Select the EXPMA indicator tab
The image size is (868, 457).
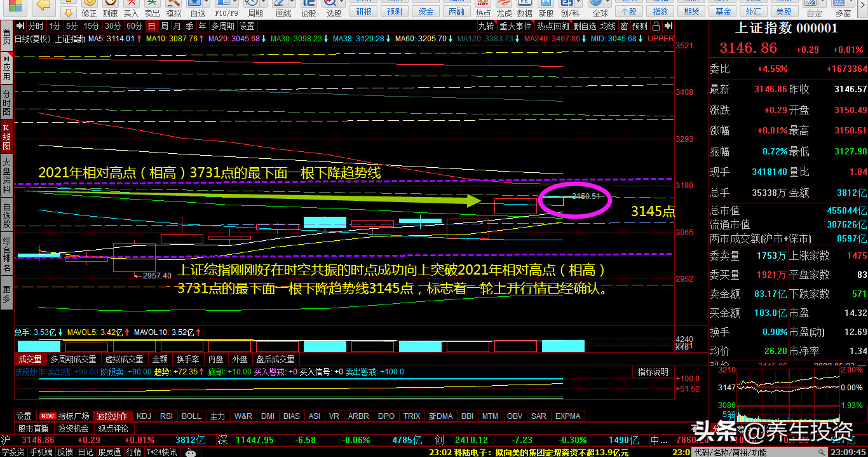[x=568, y=416]
